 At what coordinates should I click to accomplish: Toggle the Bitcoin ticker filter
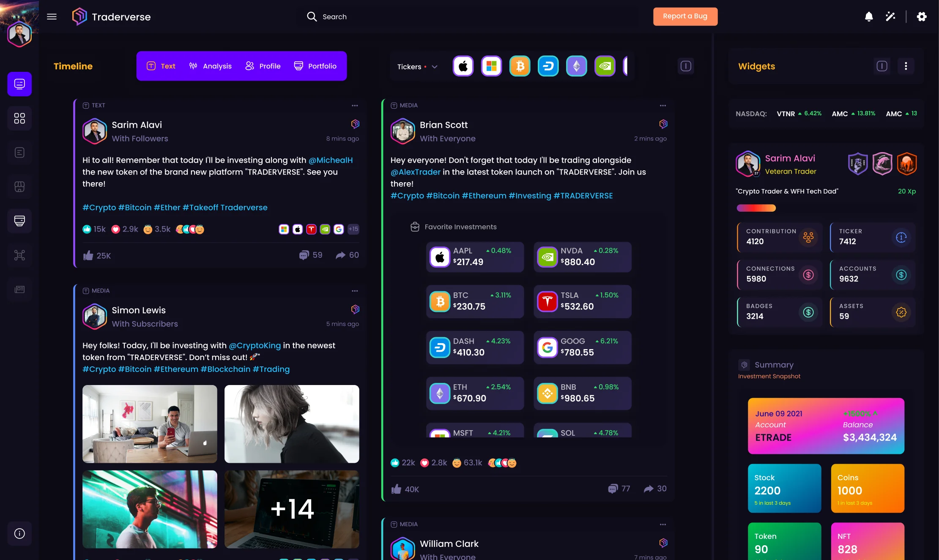click(x=520, y=66)
